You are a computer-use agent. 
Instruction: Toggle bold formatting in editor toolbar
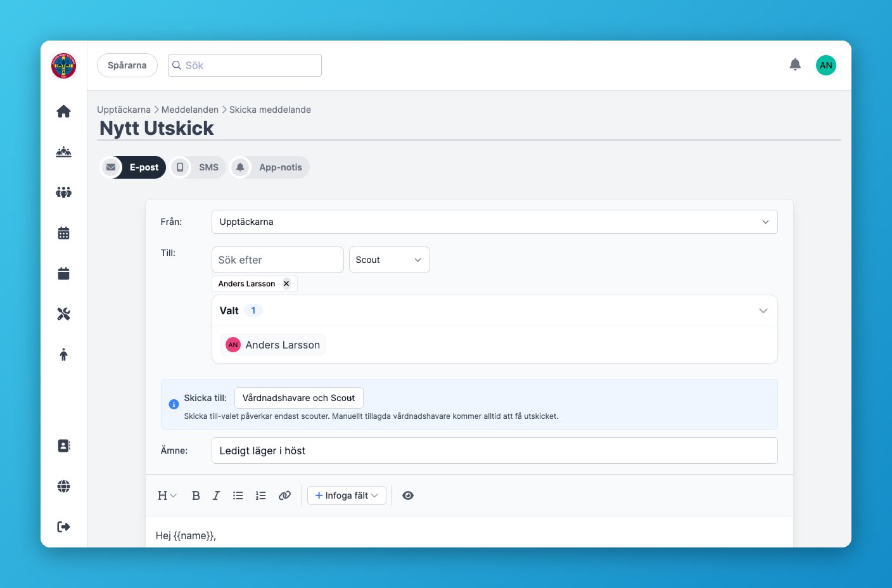pyautogui.click(x=196, y=495)
